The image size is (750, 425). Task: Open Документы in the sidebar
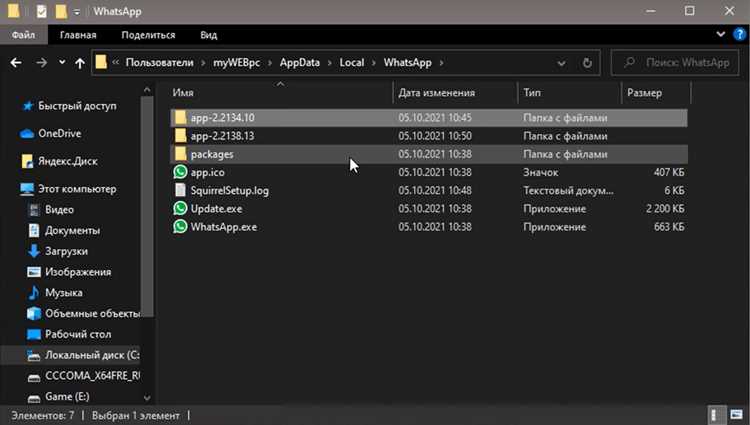(x=72, y=230)
